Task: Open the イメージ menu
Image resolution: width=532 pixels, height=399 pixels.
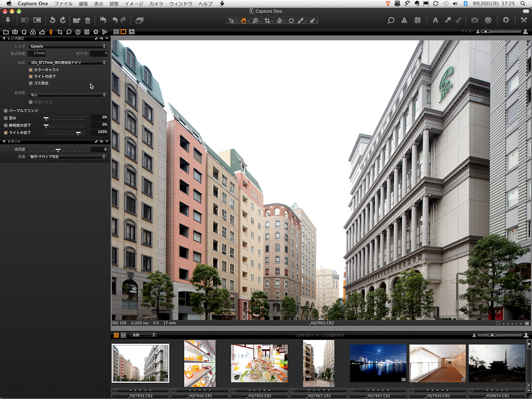Action: point(134,4)
